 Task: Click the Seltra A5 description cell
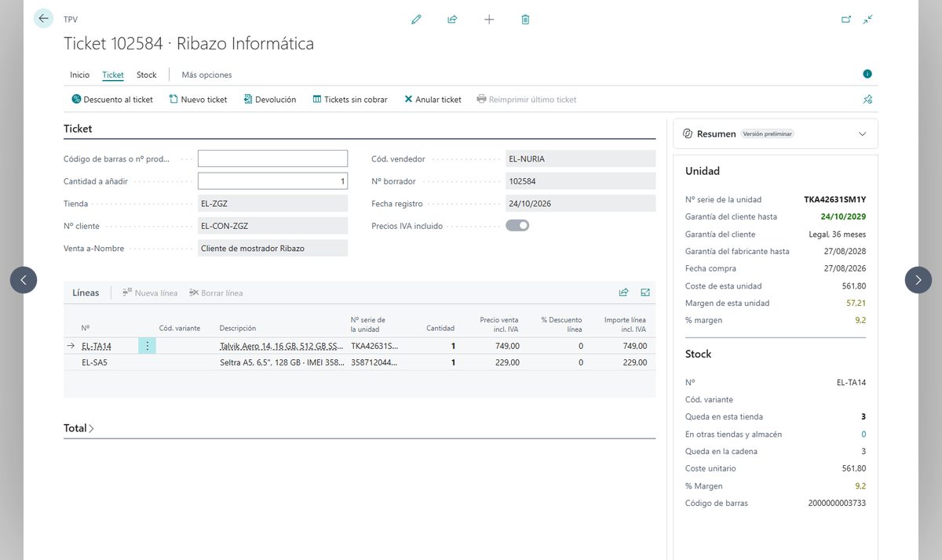click(281, 362)
